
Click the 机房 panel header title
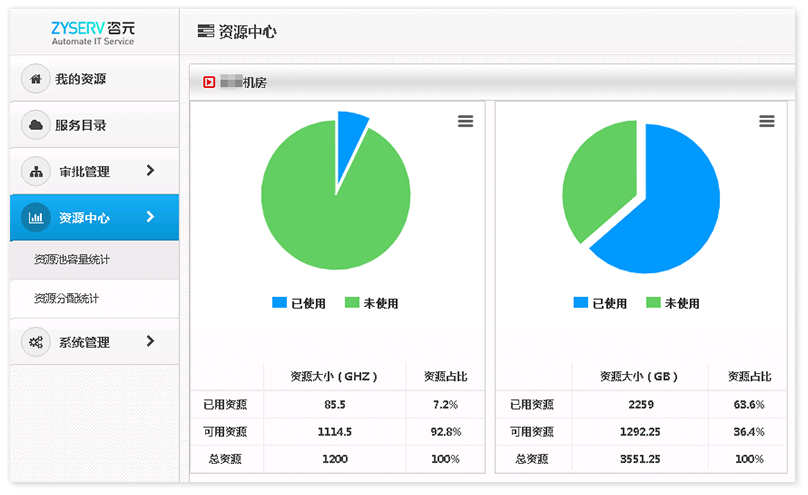point(244,82)
